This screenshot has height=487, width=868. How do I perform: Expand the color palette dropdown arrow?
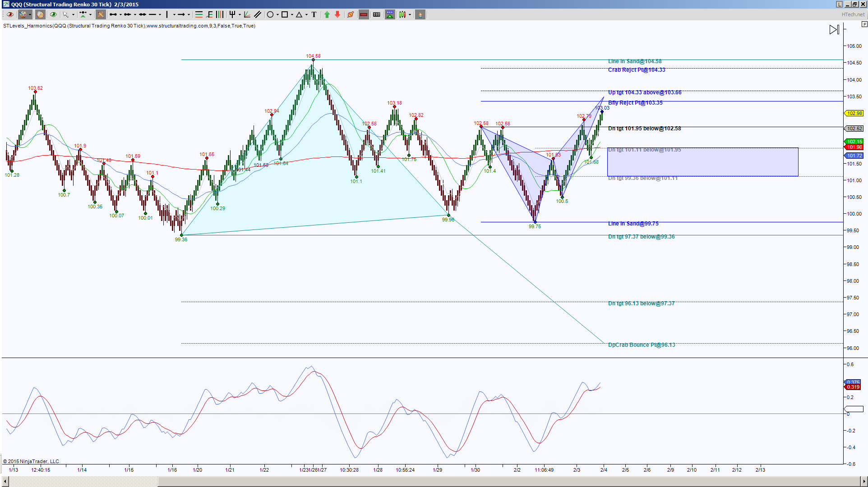[x=30, y=14]
